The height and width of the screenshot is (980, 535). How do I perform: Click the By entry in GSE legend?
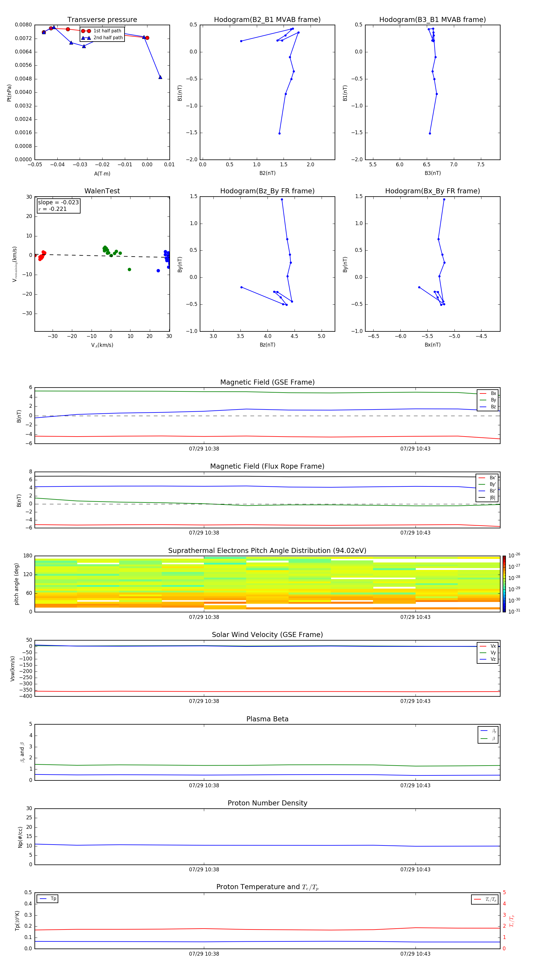488,400
